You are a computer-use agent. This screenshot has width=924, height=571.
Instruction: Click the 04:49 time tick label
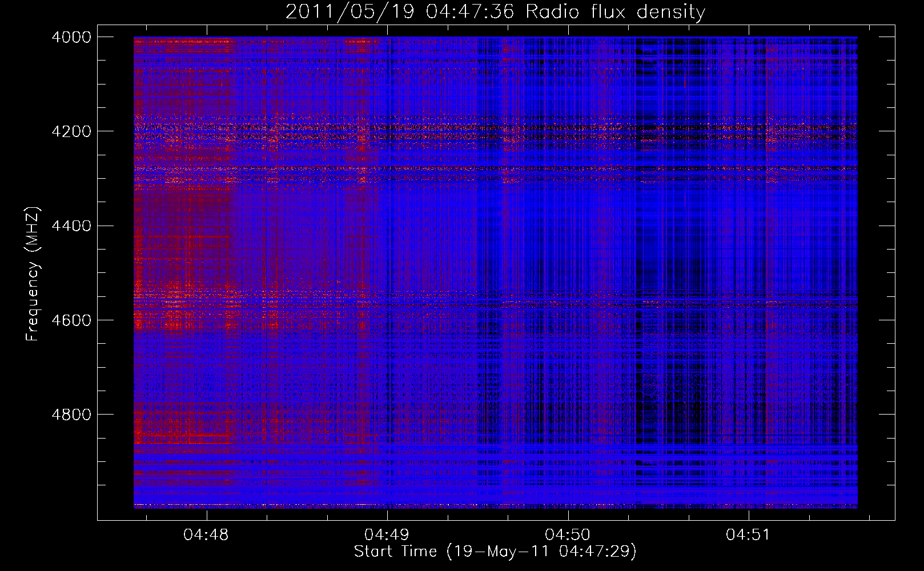(x=387, y=535)
